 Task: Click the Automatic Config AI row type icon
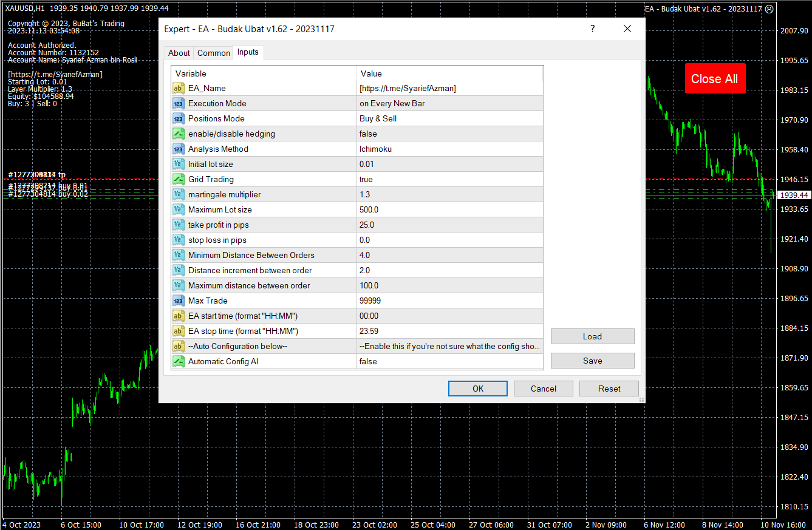pyautogui.click(x=179, y=361)
